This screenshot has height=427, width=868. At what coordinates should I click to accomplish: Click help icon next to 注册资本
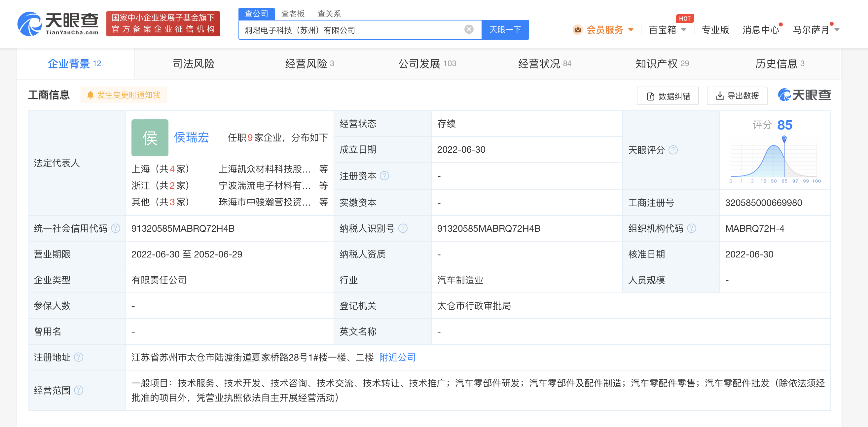[384, 176]
